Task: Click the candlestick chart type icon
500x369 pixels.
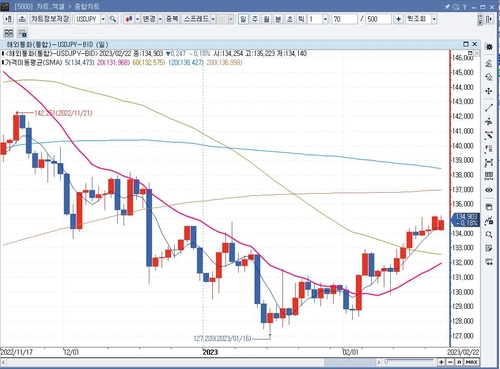Action: click(129, 19)
